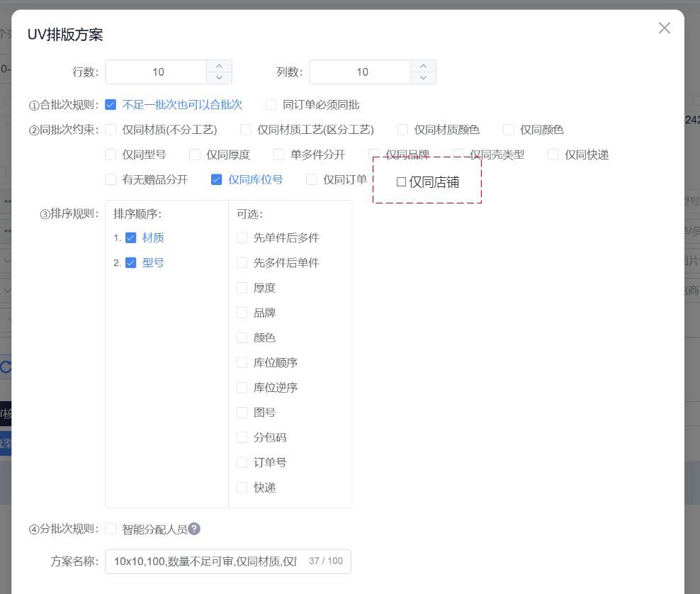Check the 仅同材质(不分工艺) constraint
Image resolution: width=700 pixels, height=594 pixels.
[x=111, y=130]
